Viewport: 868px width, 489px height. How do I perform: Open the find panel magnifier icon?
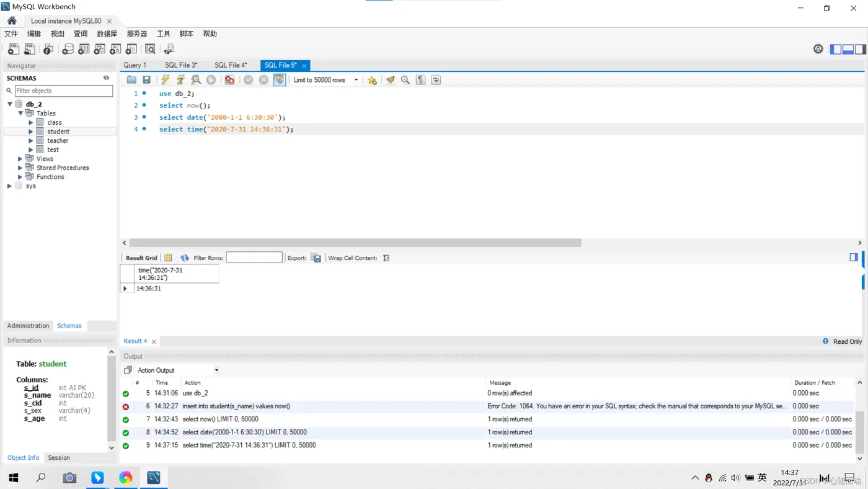(405, 80)
